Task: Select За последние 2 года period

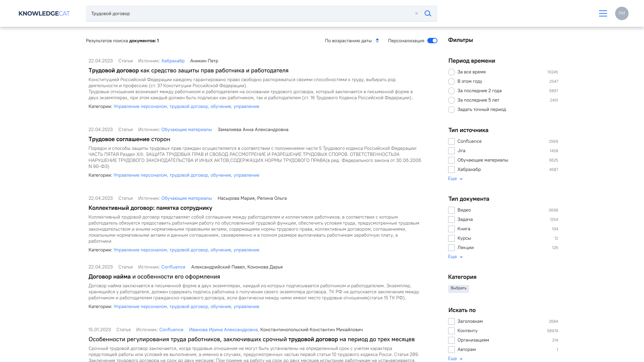Action: [x=451, y=91]
